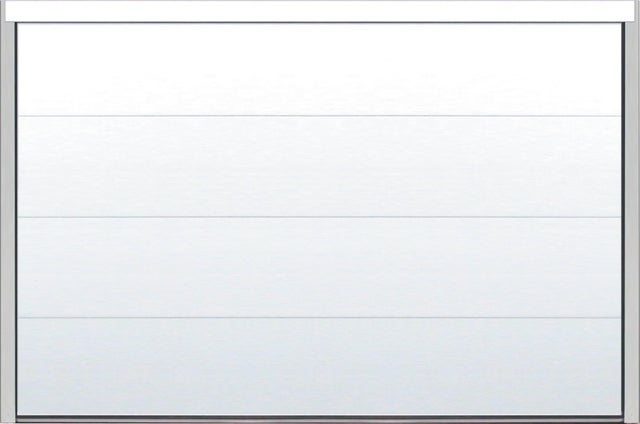Click the base of the right frame post
This screenshot has height=424, width=640.
coord(631,416)
